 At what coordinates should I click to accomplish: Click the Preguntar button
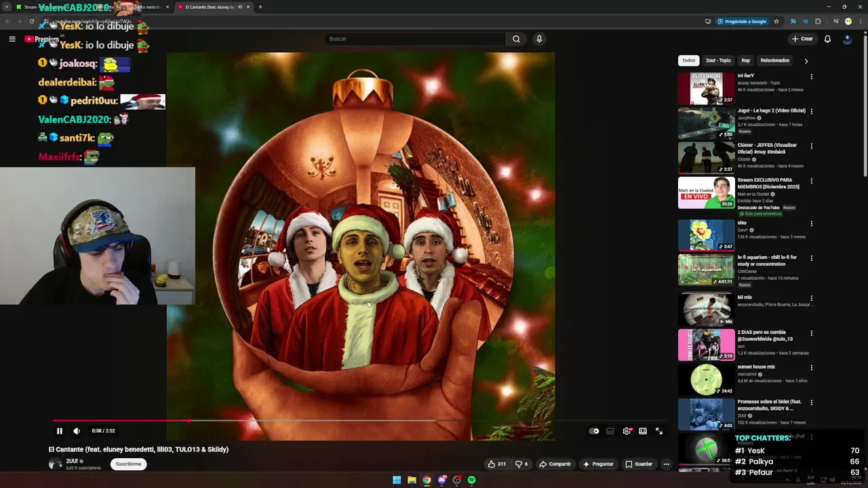pyautogui.click(x=598, y=464)
